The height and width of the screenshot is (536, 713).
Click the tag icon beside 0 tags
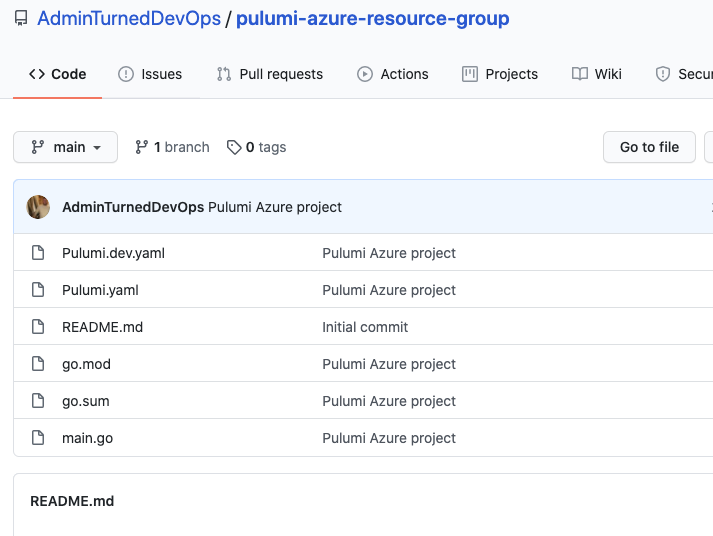pyautogui.click(x=234, y=147)
